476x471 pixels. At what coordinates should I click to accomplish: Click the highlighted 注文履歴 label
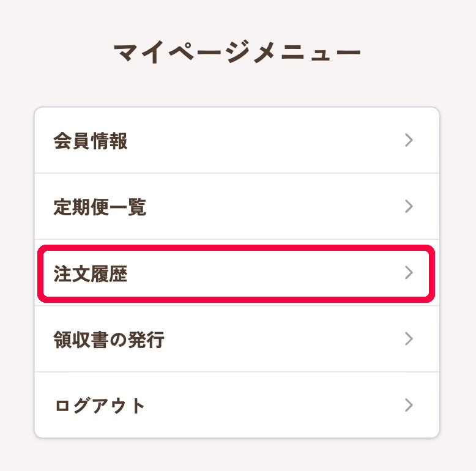coord(91,273)
